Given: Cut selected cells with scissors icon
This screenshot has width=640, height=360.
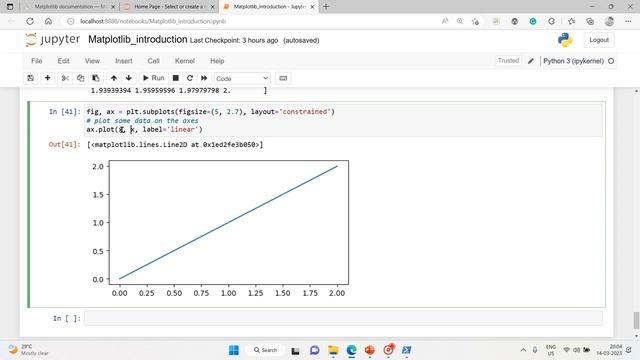Looking at the screenshot, I should pos(65,78).
